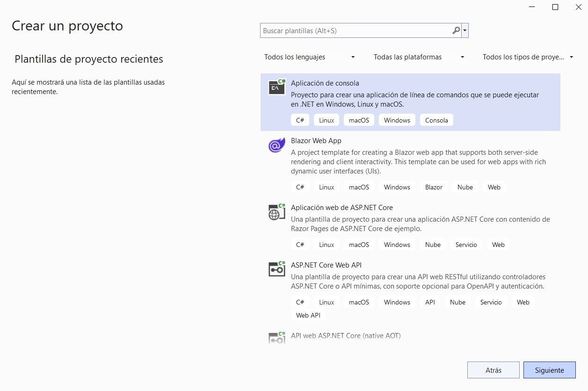Click the search magnifier icon
This screenshot has height=391, width=588.
pyautogui.click(x=456, y=30)
